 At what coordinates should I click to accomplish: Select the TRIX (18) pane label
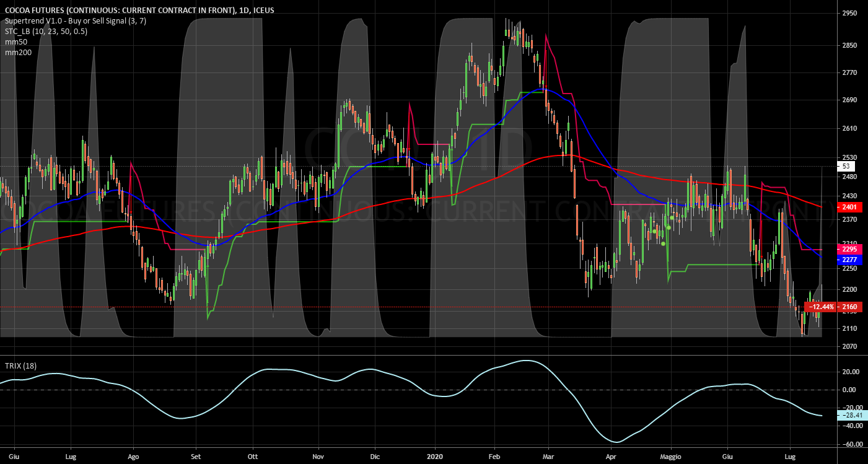click(x=20, y=366)
